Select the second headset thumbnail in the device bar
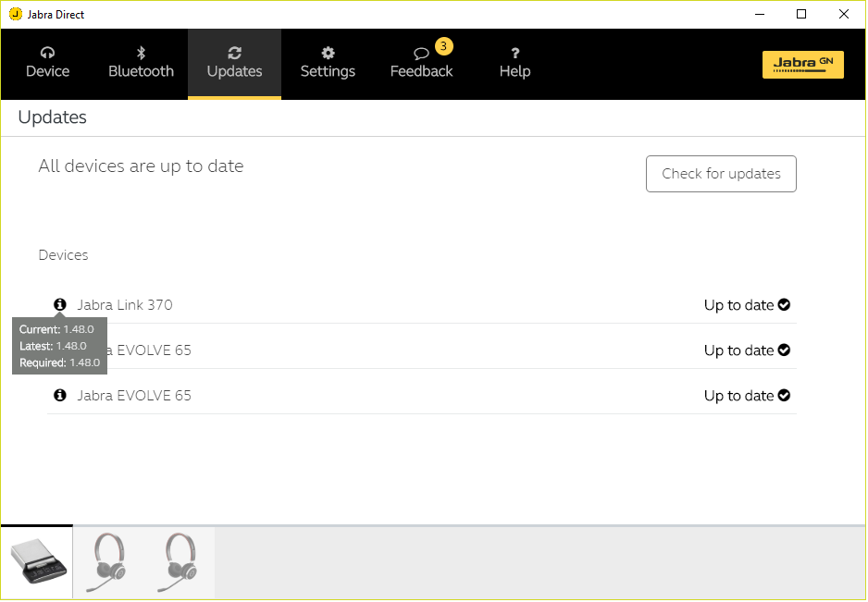 (x=180, y=563)
